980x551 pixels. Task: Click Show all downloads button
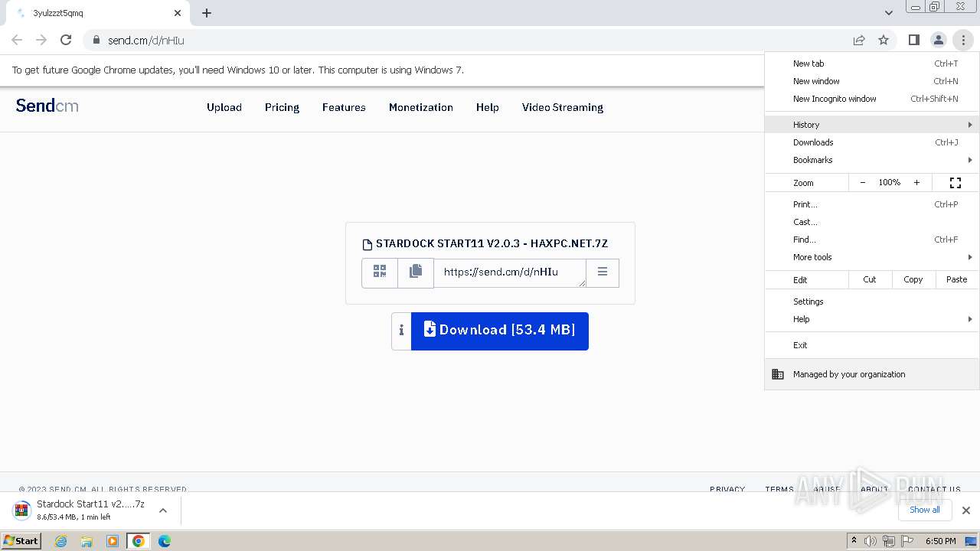(925, 510)
